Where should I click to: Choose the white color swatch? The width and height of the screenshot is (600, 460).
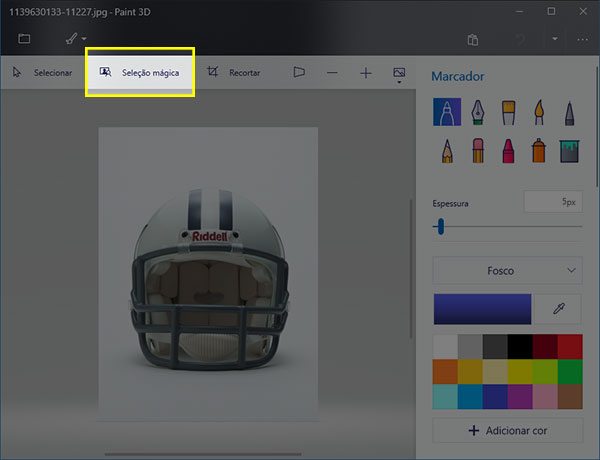pyautogui.click(x=445, y=347)
